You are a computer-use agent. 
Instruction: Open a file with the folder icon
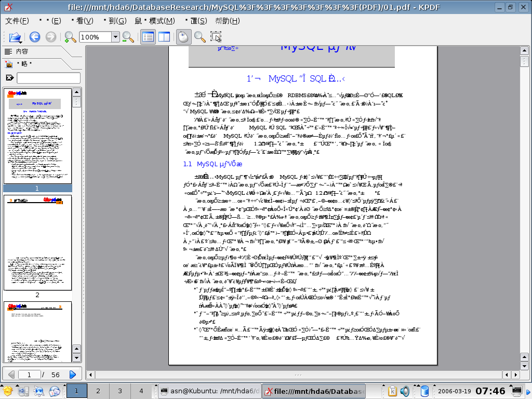[x=15, y=37]
